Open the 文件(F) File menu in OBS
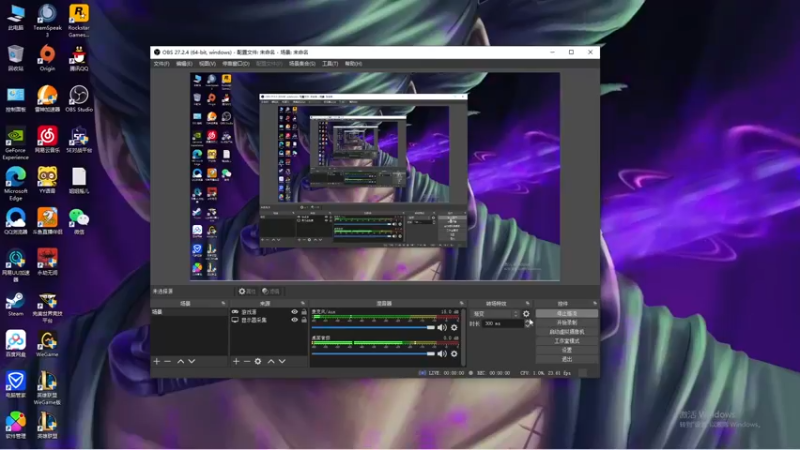 coord(161,64)
